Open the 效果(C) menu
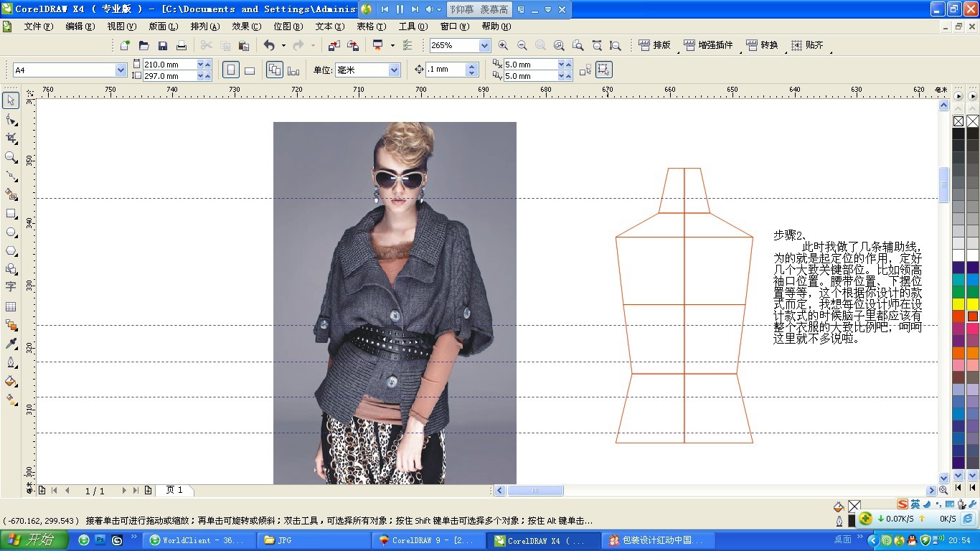 pos(247,27)
